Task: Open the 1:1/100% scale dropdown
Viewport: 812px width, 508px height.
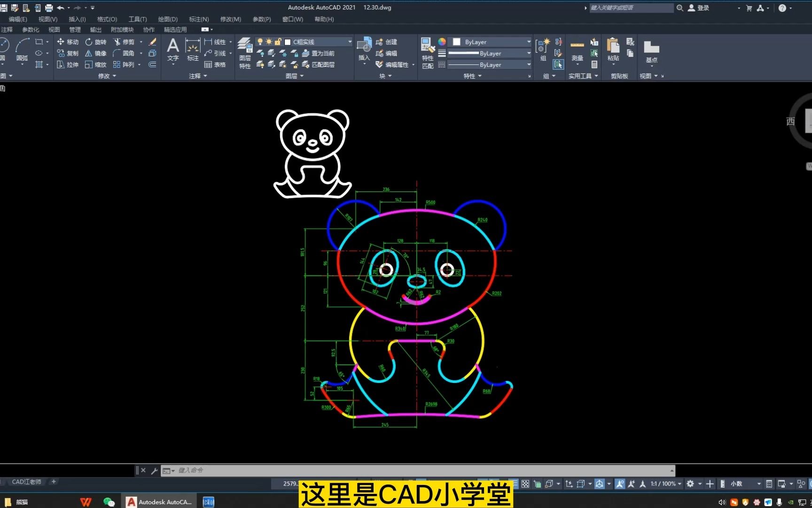Action: point(664,484)
